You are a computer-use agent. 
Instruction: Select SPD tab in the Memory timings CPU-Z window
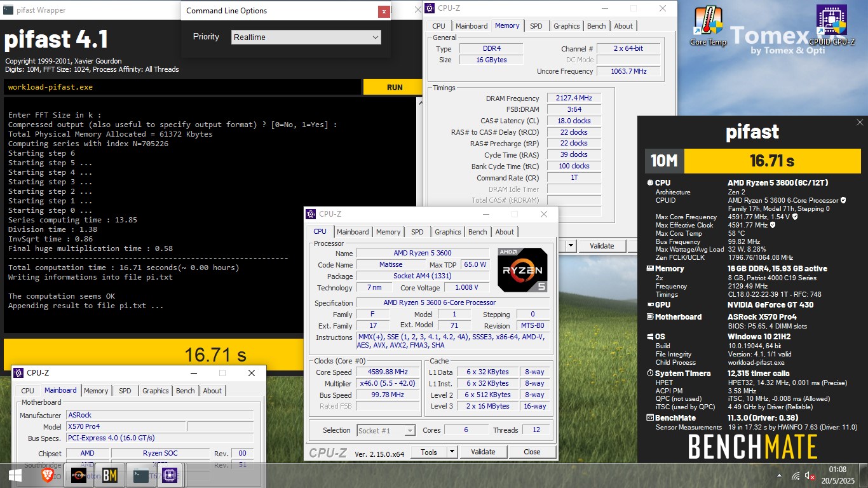(x=536, y=26)
